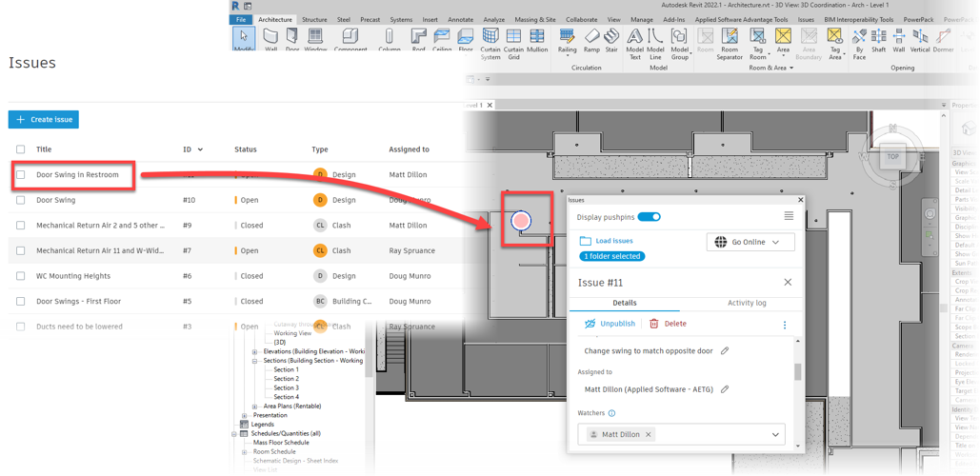980x476 pixels.
Task: Switch to the Activity log tab
Action: [x=747, y=303]
